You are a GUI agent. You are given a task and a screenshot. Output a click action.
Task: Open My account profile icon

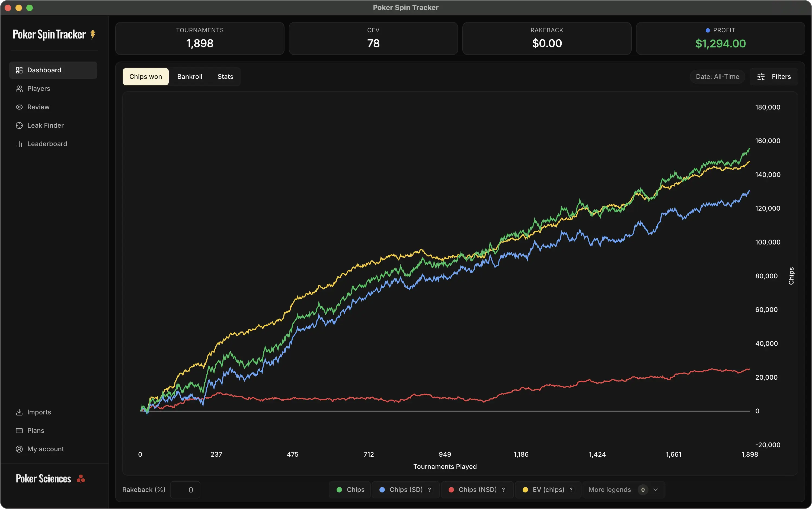(x=19, y=449)
